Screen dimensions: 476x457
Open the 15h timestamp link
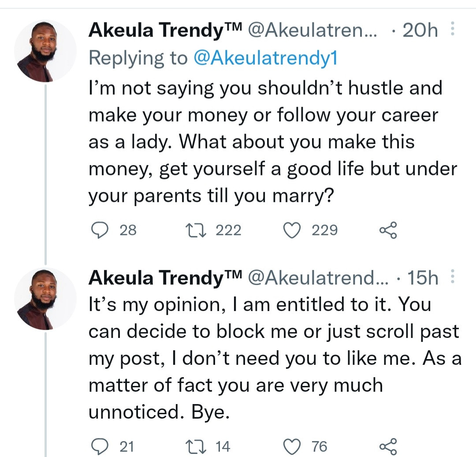pyautogui.click(x=423, y=278)
